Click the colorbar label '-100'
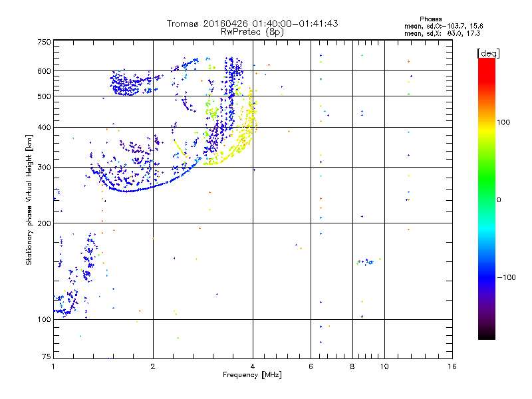 [x=506, y=277]
